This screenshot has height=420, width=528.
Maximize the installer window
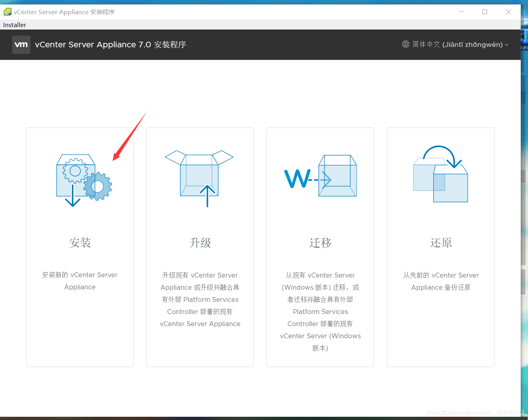point(485,12)
